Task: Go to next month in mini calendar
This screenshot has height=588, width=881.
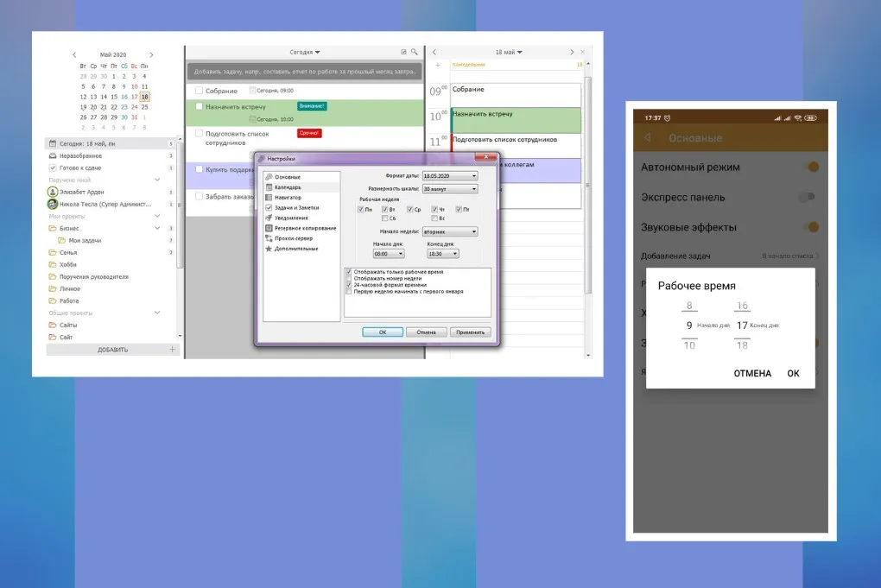Action: 153,54
